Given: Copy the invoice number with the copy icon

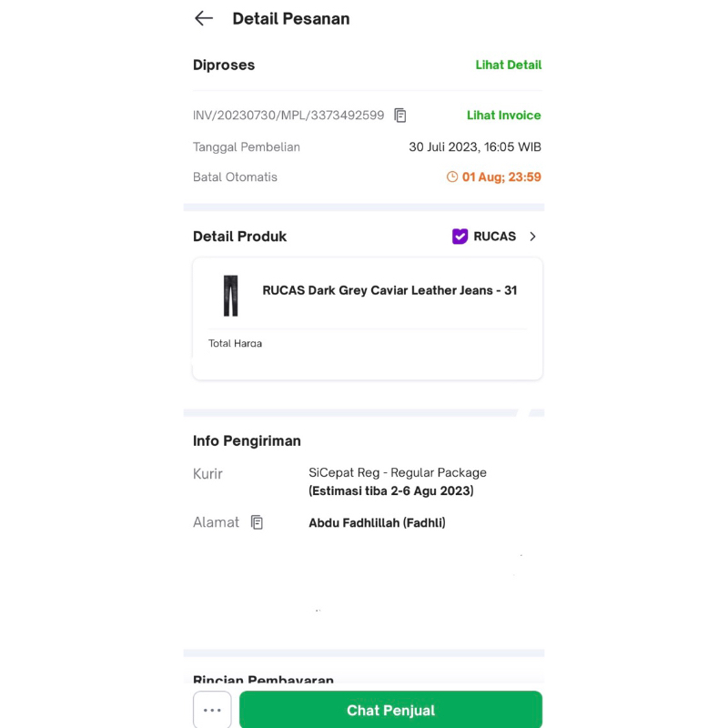Looking at the screenshot, I should (x=400, y=116).
